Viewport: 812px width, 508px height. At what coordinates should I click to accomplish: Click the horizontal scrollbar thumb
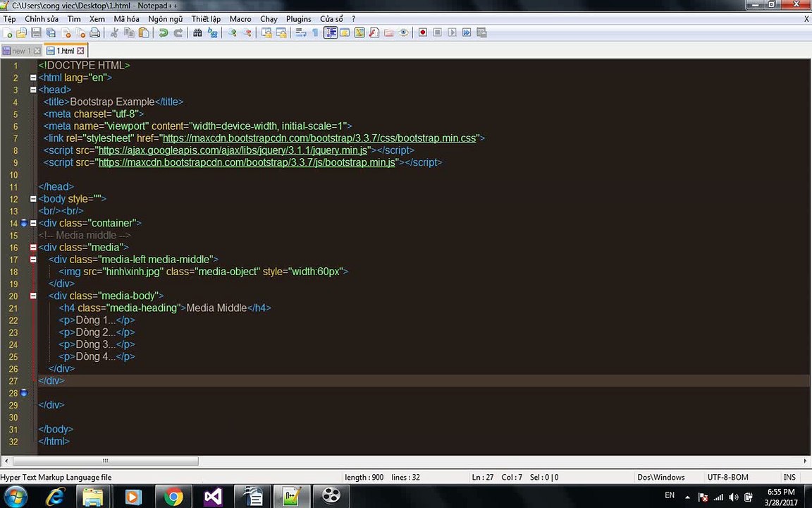click(105, 461)
